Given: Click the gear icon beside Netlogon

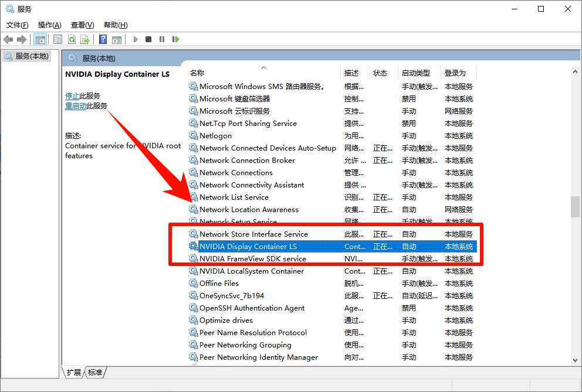Looking at the screenshot, I should click(x=194, y=135).
